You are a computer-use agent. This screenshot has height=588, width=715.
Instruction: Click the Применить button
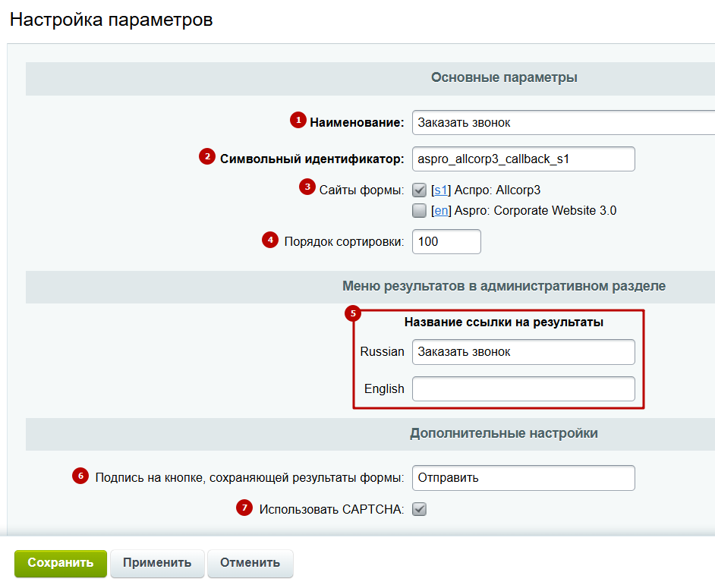(x=157, y=563)
